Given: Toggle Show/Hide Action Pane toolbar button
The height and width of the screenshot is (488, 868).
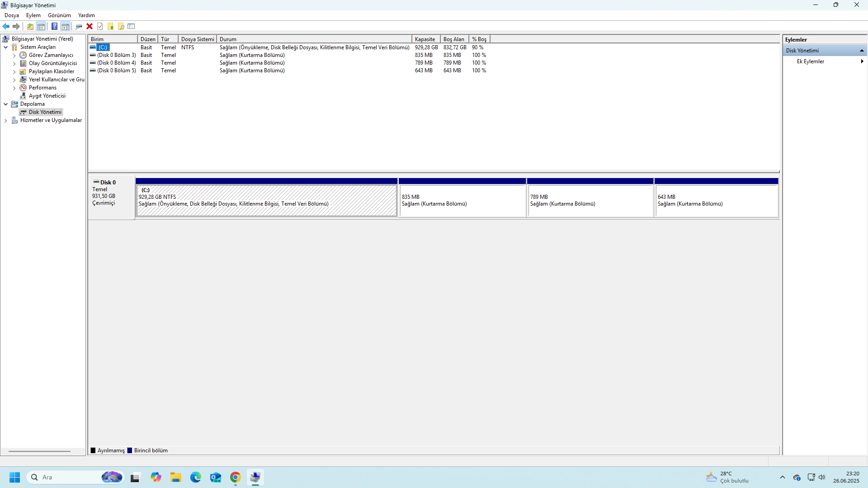Looking at the screenshot, I should coord(66,26).
